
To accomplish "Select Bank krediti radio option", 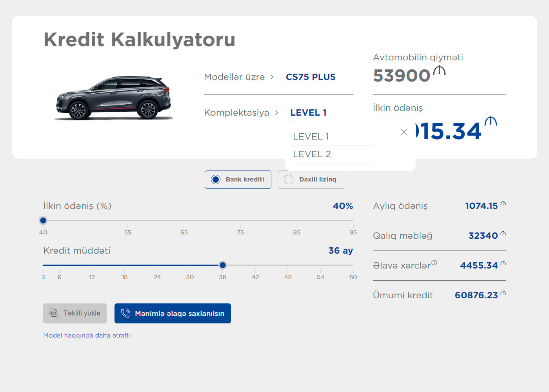I will click(216, 180).
